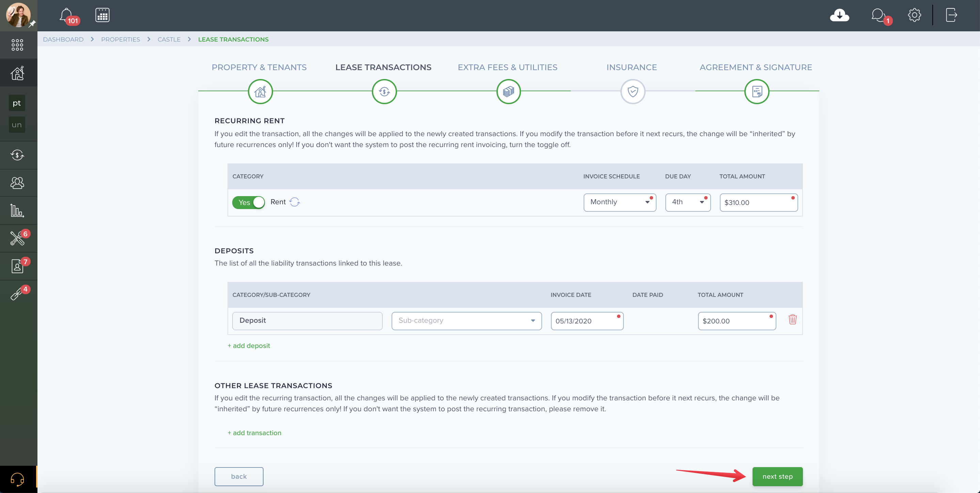Open the contacts icon with badge 7
Screen dimensions: 980x493
click(17, 266)
